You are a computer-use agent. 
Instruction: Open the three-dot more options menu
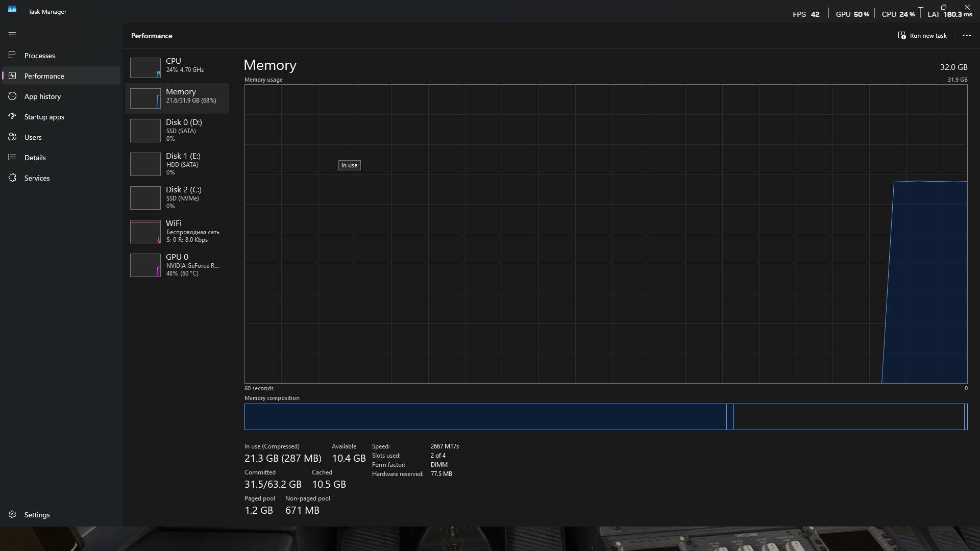(966, 36)
